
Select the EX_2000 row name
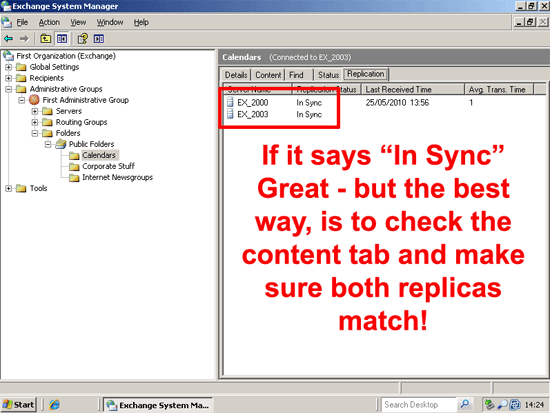[x=253, y=102]
